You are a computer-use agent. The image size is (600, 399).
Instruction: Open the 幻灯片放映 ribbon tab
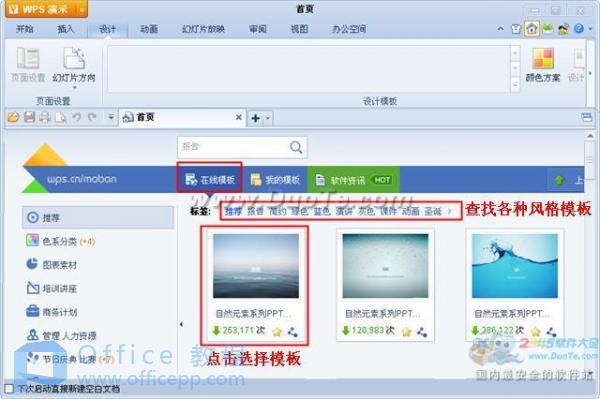click(203, 29)
